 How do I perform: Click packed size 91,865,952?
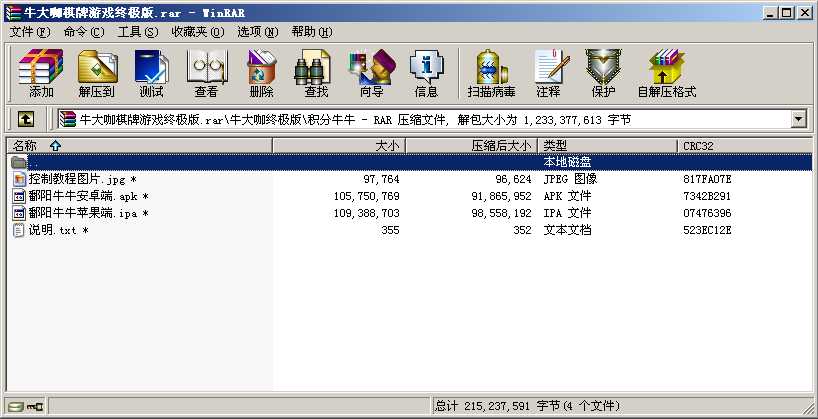501,196
